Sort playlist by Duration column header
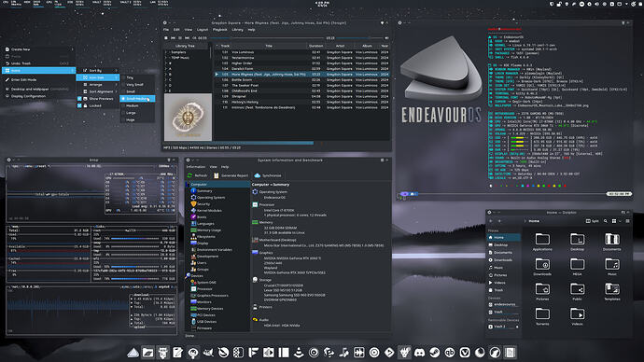 coord(315,46)
